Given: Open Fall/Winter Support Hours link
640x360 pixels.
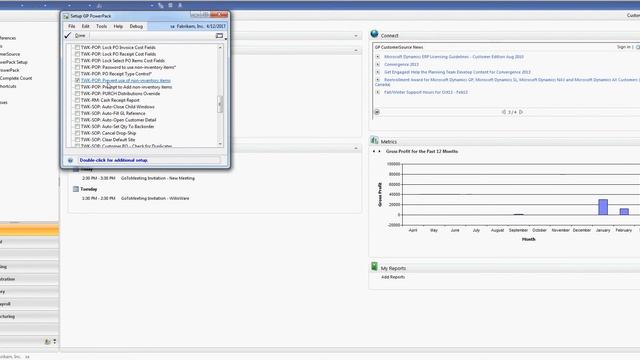Looking at the screenshot, I should pyautogui.click(x=426, y=92).
